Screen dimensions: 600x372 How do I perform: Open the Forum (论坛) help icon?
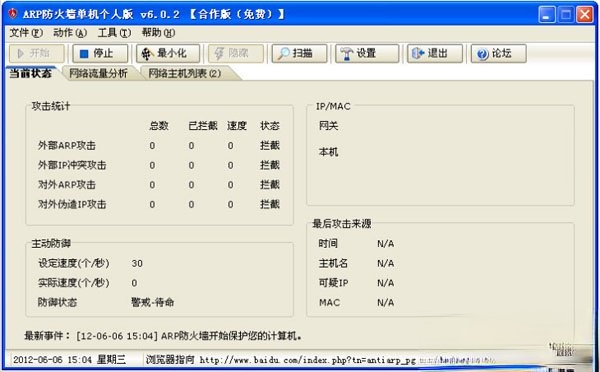coord(483,54)
